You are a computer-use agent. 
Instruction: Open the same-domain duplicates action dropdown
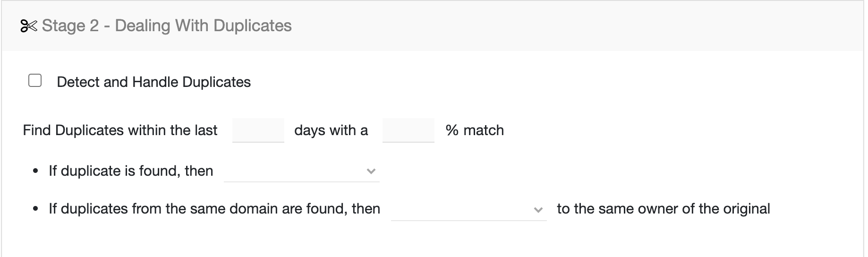469,209
